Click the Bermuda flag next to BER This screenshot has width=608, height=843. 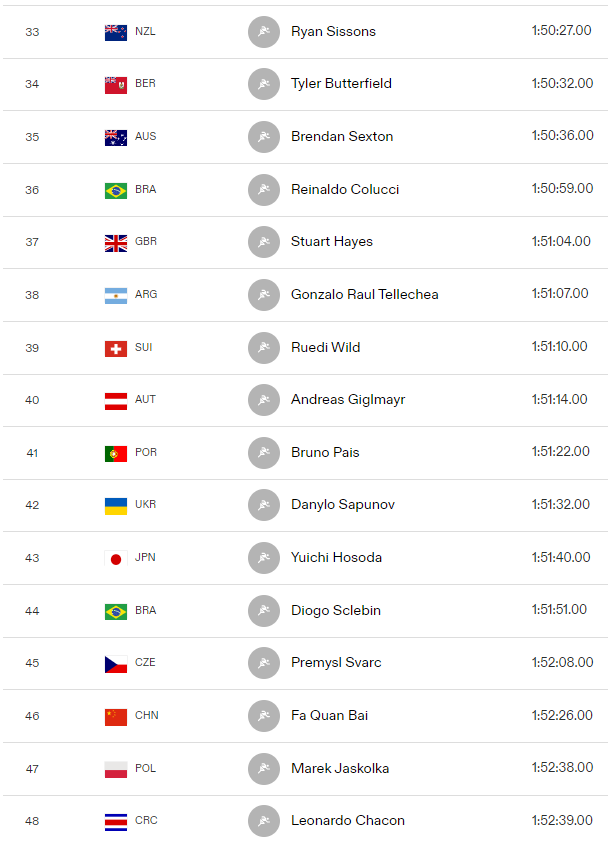point(116,85)
